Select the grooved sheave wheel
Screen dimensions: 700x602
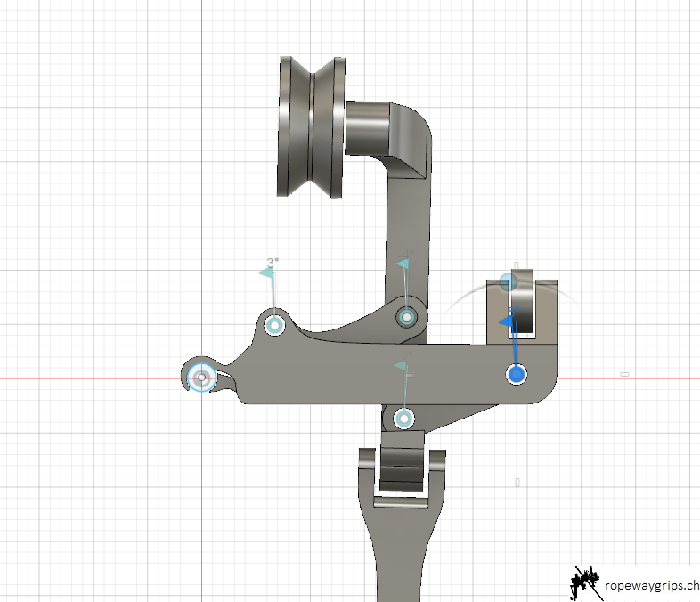point(311,126)
